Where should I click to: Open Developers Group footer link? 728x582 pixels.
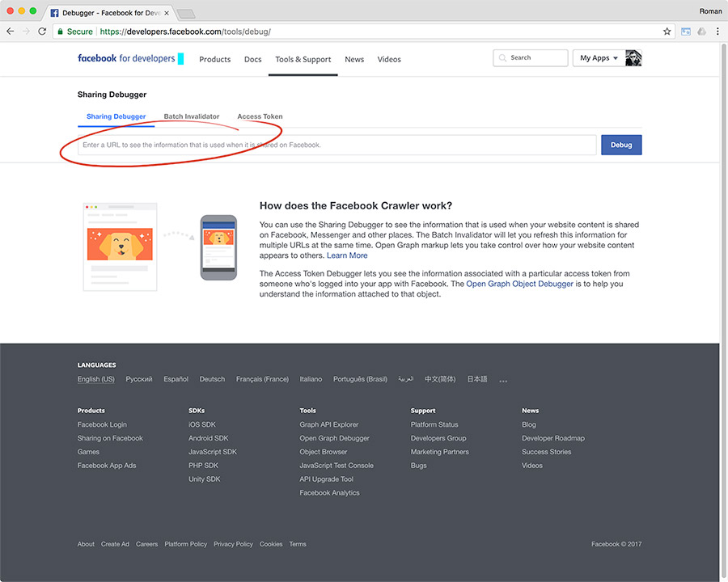point(438,438)
